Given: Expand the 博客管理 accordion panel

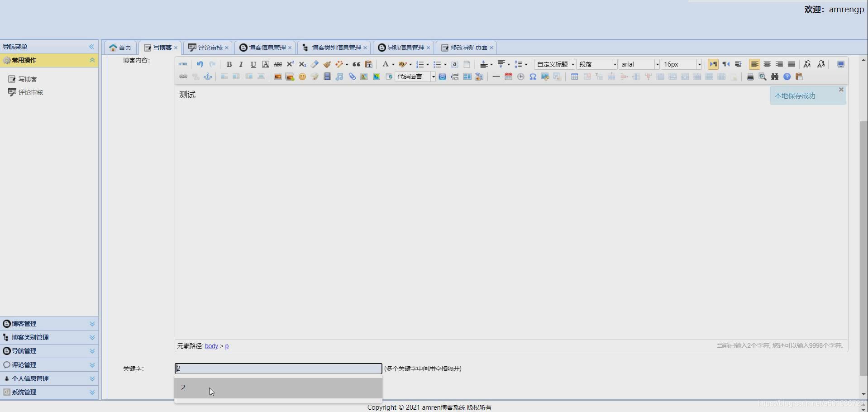Looking at the screenshot, I should (49, 324).
